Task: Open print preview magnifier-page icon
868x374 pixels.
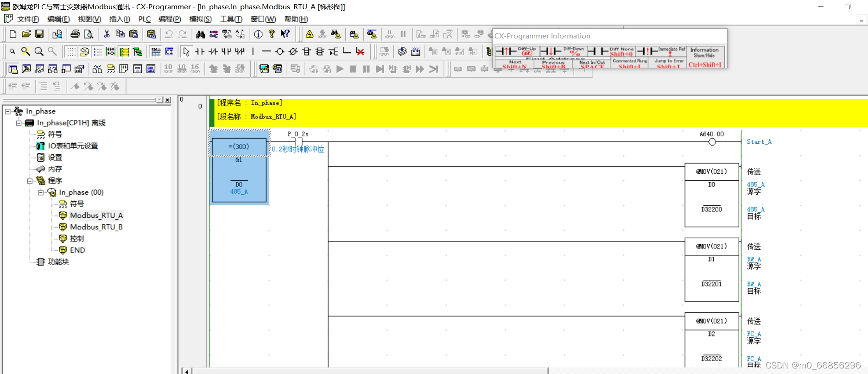Action: click(x=89, y=34)
